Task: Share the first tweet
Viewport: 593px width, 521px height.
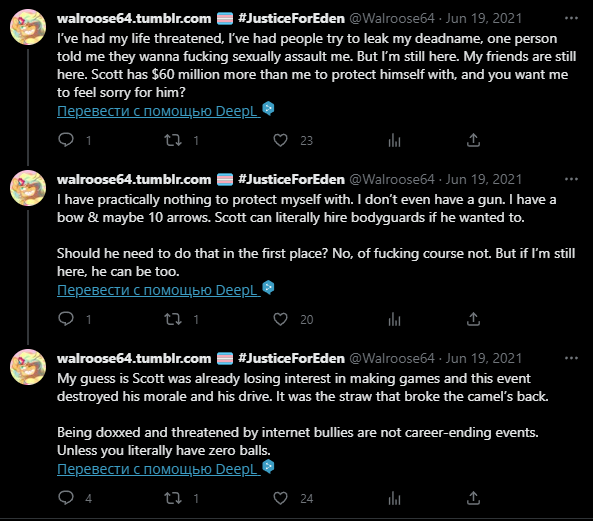Action: point(473,140)
